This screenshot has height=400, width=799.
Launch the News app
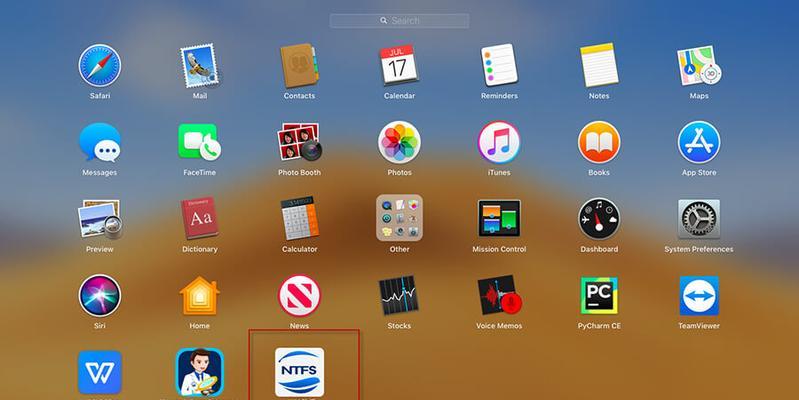pos(299,296)
